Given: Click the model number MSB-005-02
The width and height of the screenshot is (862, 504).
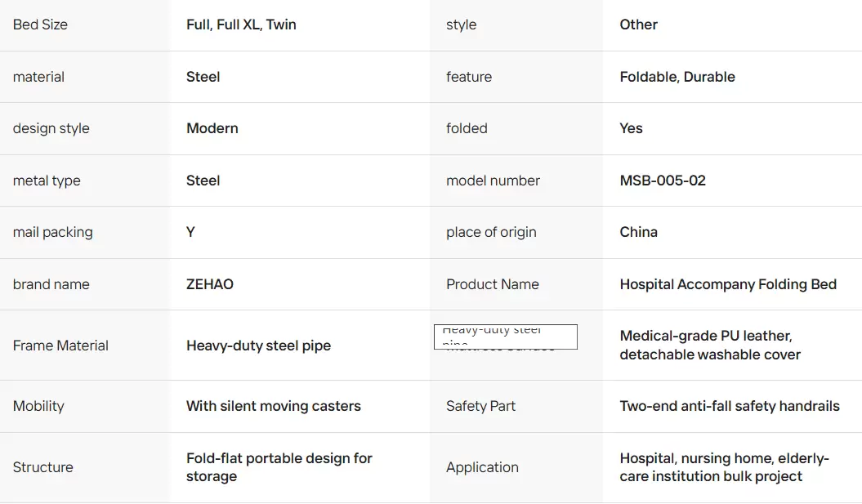Looking at the screenshot, I should click(x=663, y=181).
